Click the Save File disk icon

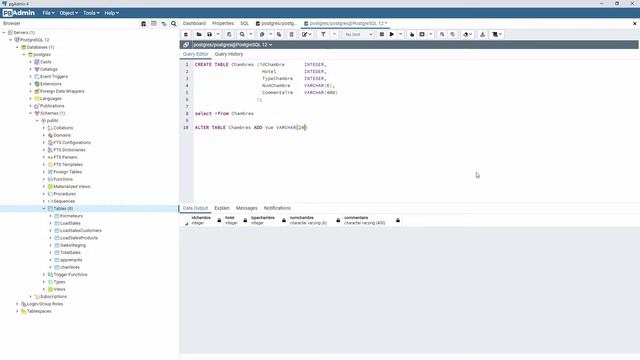[x=209, y=34]
